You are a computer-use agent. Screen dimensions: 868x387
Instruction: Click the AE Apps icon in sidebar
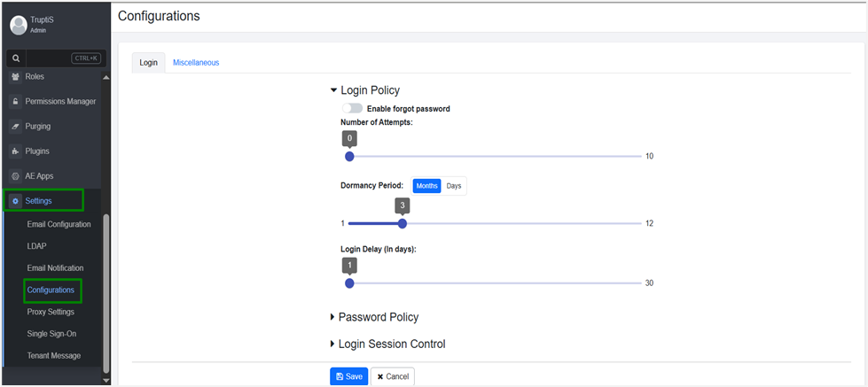(15, 176)
